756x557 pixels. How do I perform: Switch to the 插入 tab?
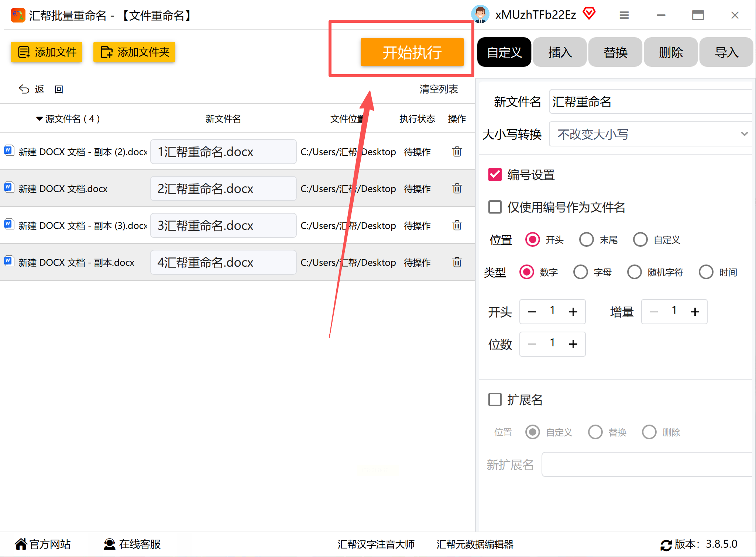(x=560, y=52)
